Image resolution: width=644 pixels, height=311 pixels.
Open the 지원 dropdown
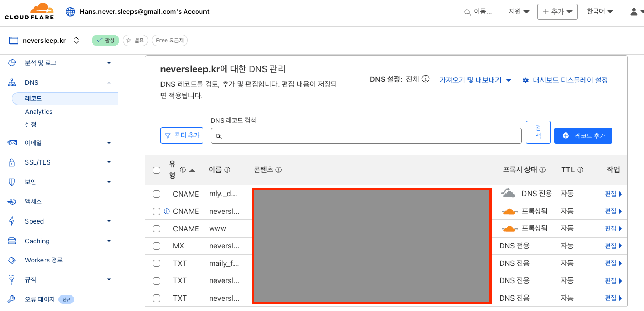click(x=519, y=11)
